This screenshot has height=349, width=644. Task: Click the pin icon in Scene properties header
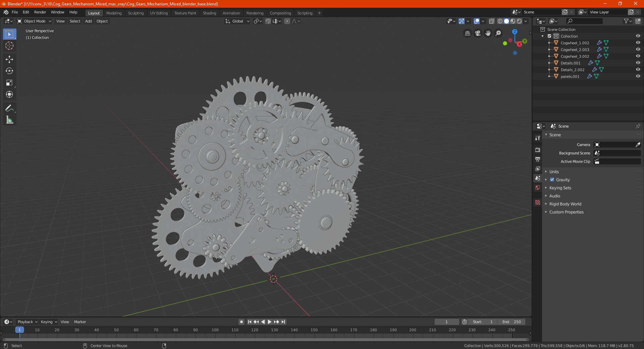pos(638,126)
